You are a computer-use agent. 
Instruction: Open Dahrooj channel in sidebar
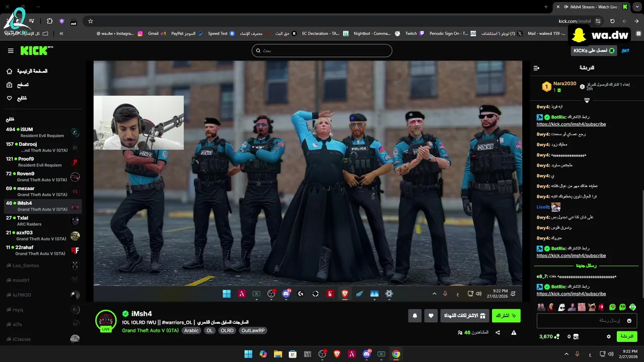coord(42,147)
